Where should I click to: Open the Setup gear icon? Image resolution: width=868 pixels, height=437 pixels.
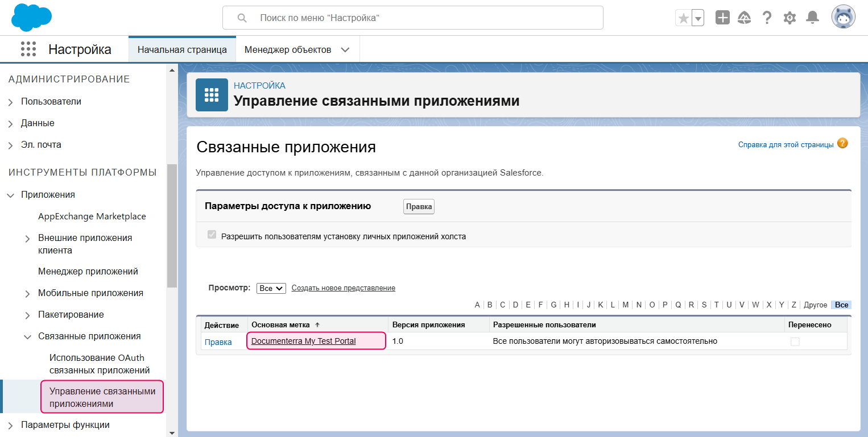coord(790,17)
